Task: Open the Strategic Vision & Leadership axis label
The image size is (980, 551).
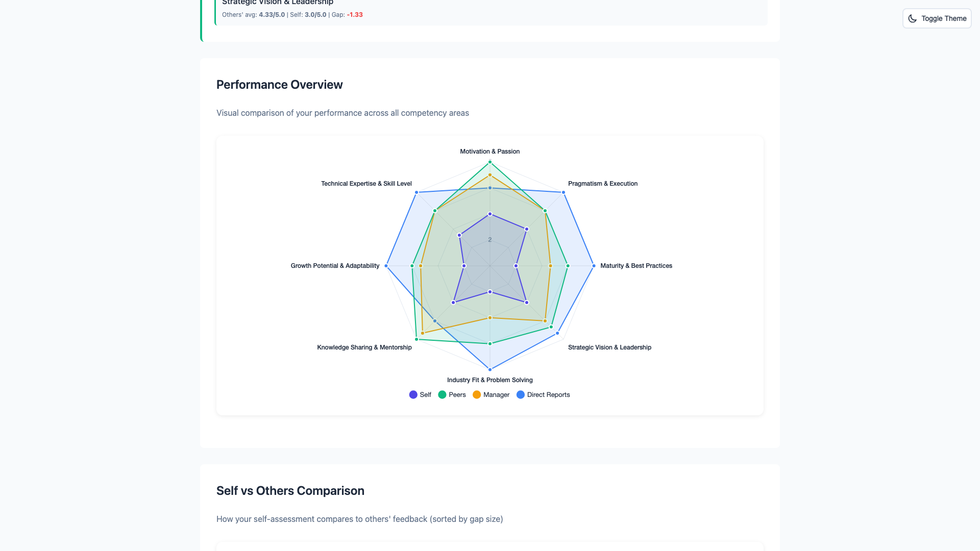Action: [609, 347]
